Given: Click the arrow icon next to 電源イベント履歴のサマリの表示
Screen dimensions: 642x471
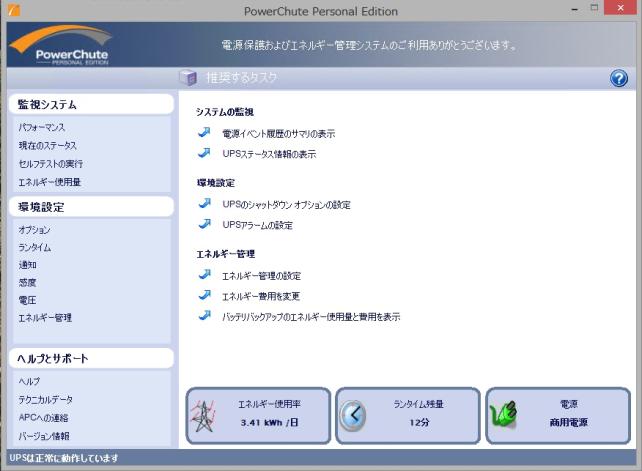Looking at the screenshot, I should (x=204, y=132).
